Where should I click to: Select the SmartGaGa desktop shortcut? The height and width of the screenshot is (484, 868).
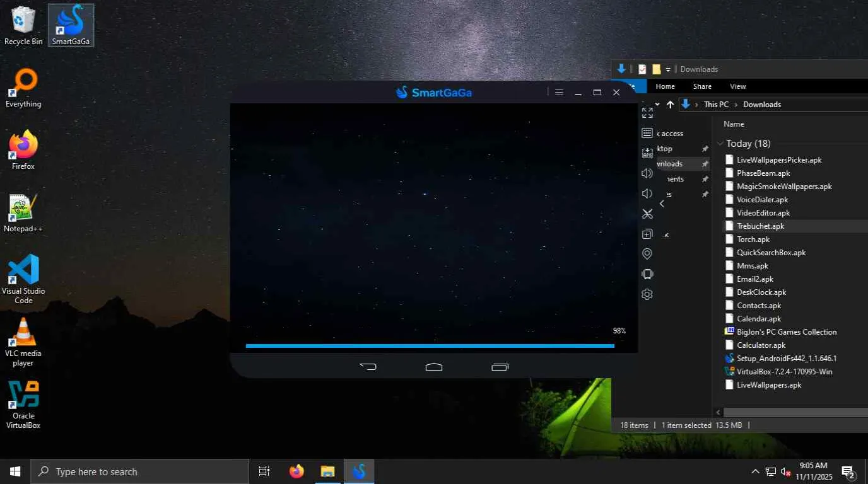click(71, 26)
